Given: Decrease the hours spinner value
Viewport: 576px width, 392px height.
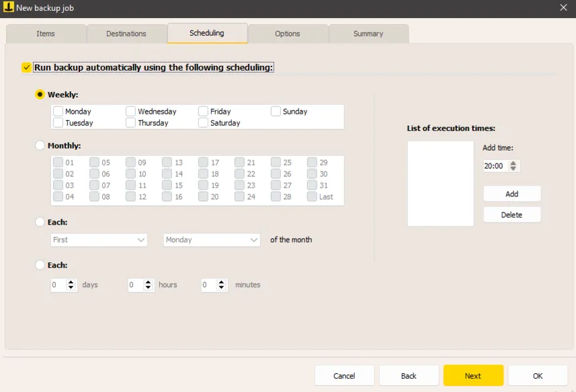Looking at the screenshot, I should [x=148, y=288].
